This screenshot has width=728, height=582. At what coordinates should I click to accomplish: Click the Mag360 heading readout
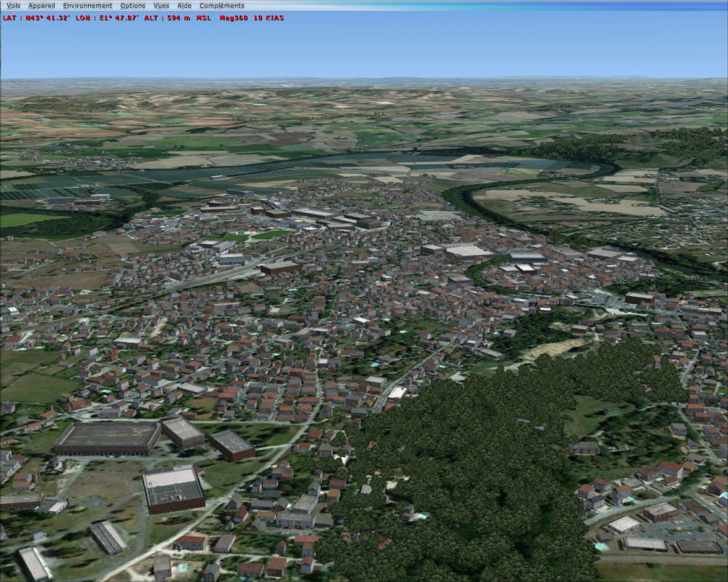pos(234,17)
